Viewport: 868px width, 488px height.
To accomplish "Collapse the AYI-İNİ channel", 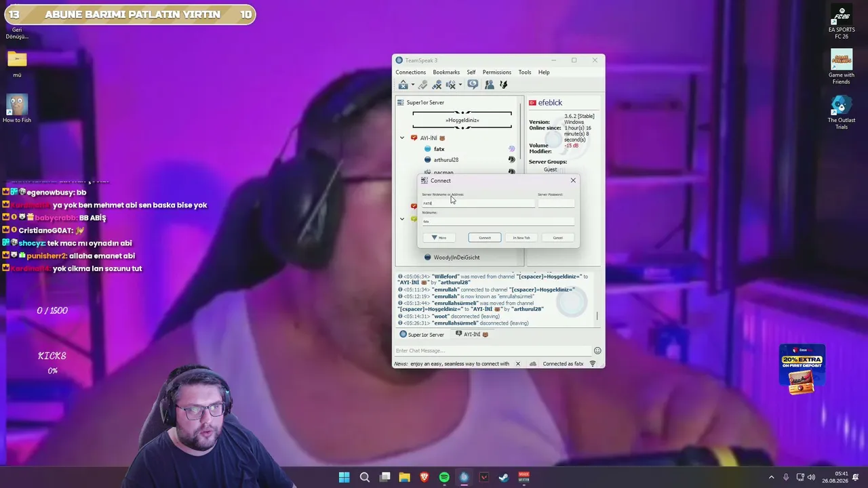I will pyautogui.click(x=402, y=138).
